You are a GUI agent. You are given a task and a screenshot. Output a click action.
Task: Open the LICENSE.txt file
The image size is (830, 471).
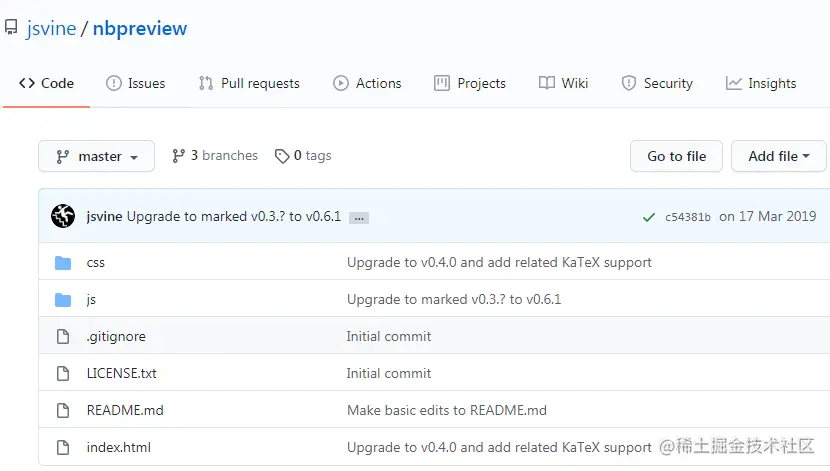[122, 374]
